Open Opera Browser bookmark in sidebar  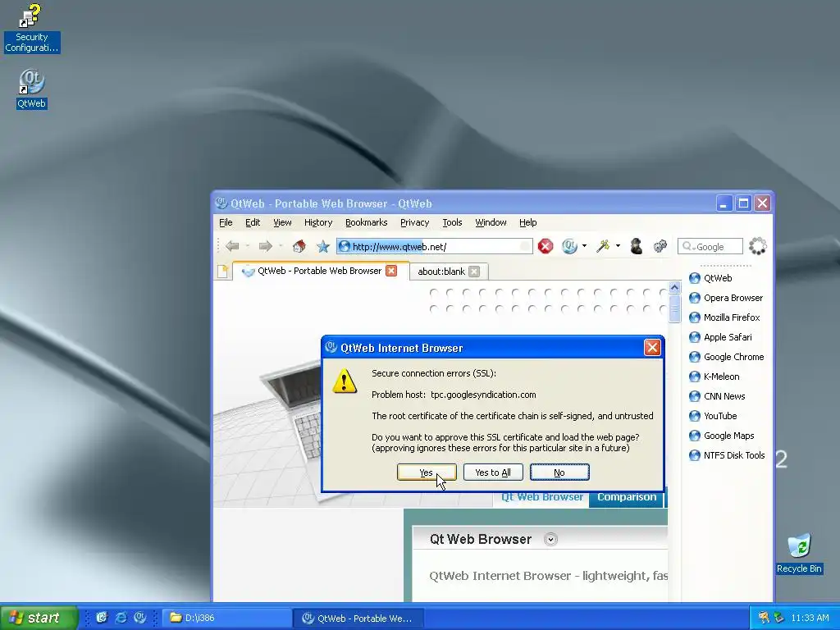pos(726,298)
